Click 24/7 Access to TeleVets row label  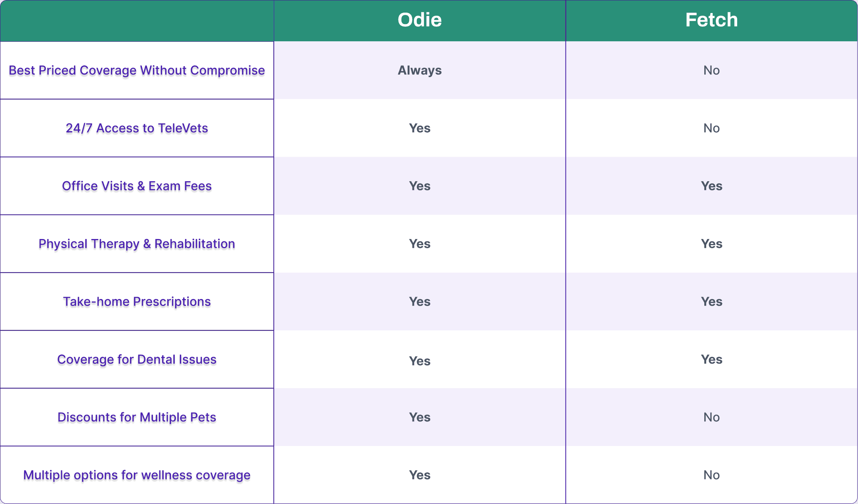137,128
